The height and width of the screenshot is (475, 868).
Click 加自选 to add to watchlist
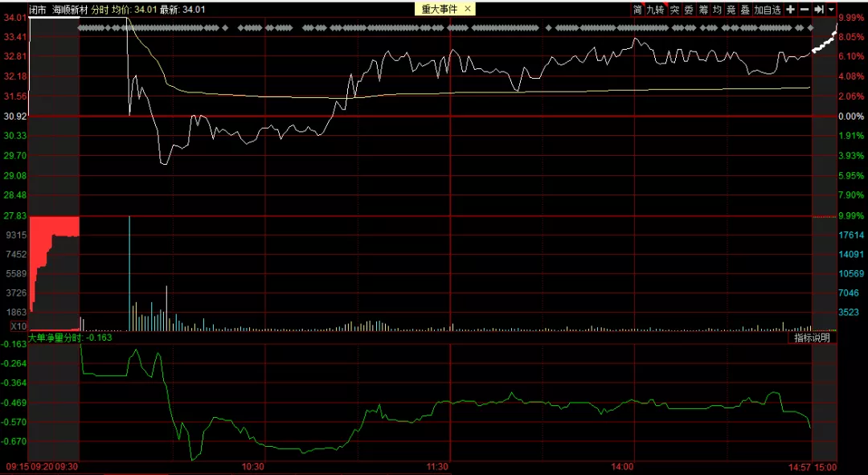768,10
